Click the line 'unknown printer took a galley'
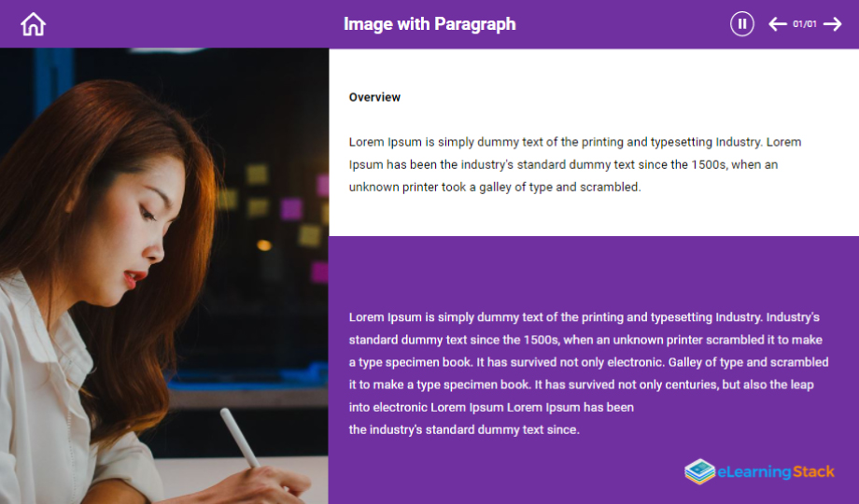The height and width of the screenshot is (504, 859). [x=495, y=187]
